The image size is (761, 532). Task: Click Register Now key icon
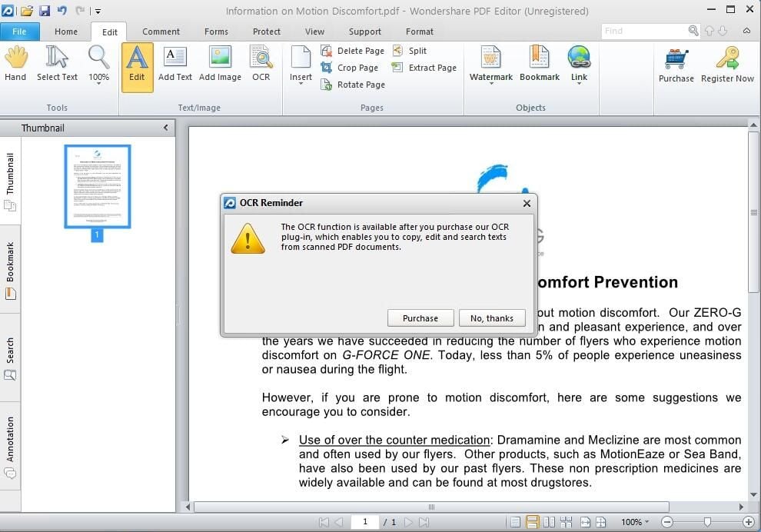[727, 65]
